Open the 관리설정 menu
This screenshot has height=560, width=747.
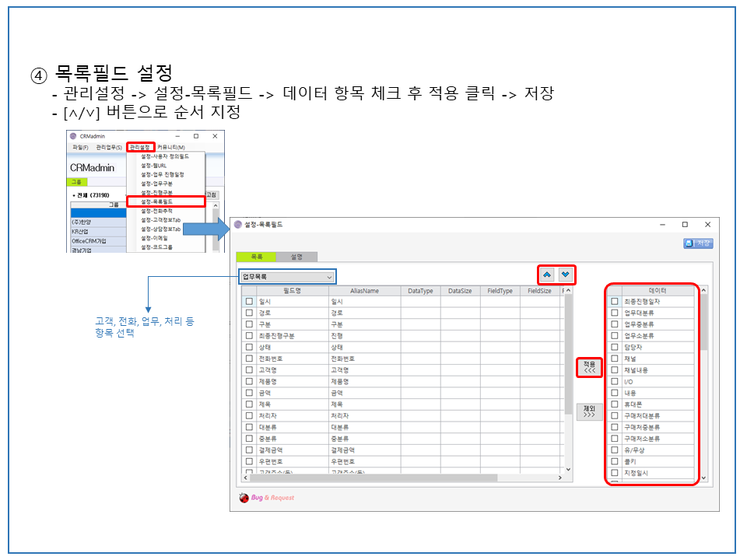140,147
